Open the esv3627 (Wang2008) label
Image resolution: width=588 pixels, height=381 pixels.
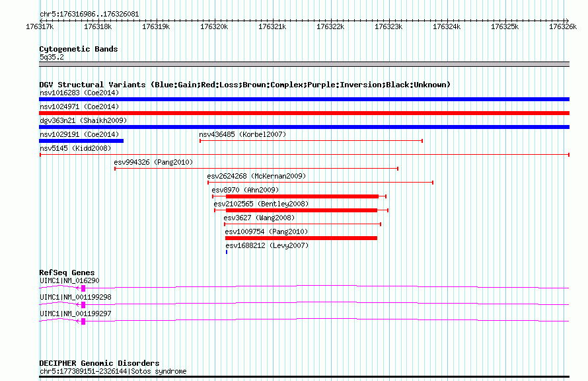(x=259, y=218)
